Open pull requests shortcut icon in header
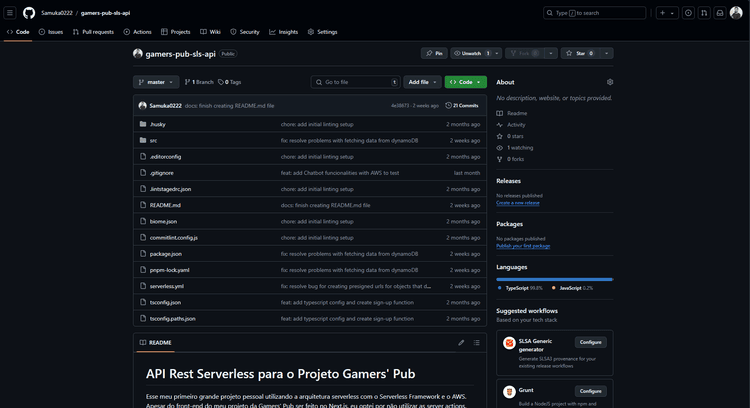 (704, 13)
